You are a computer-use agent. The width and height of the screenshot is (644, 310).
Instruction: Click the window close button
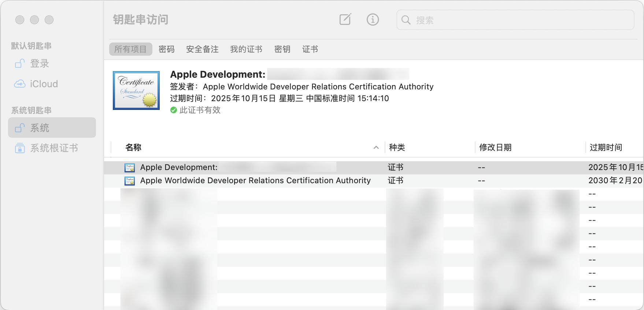point(20,20)
